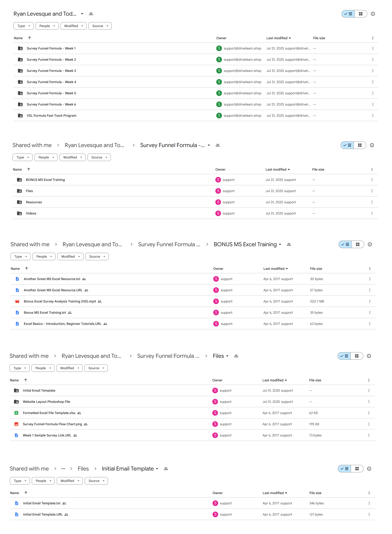The width and height of the screenshot is (392, 534).
Task: Open the Source filter in Files folder view
Action: click(x=96, y=368)
